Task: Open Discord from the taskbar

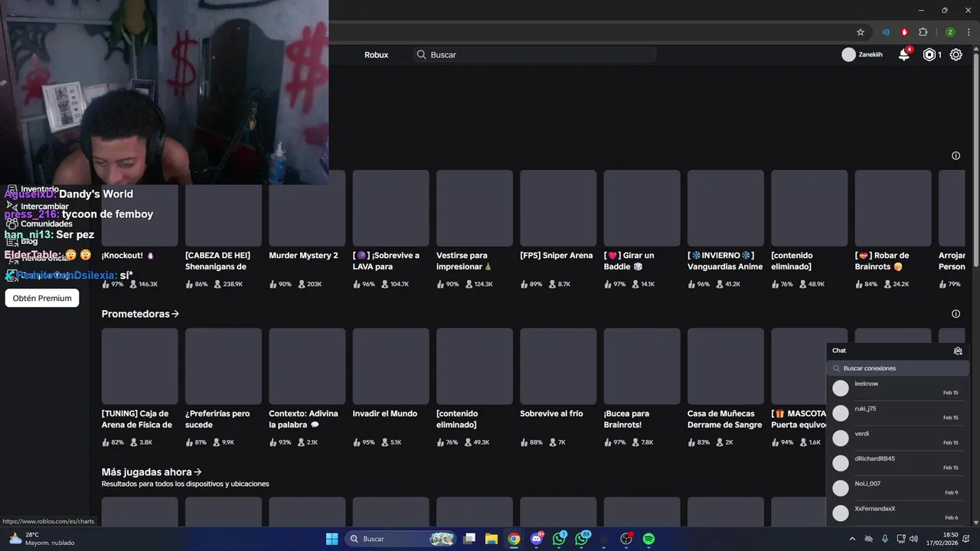Action: (x=537, y=539)
